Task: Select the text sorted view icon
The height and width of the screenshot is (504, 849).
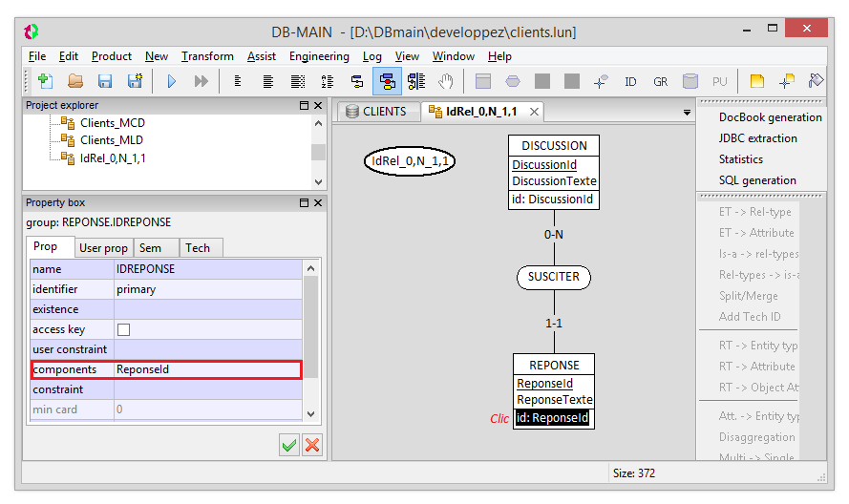Action: (x=327, y=81)
